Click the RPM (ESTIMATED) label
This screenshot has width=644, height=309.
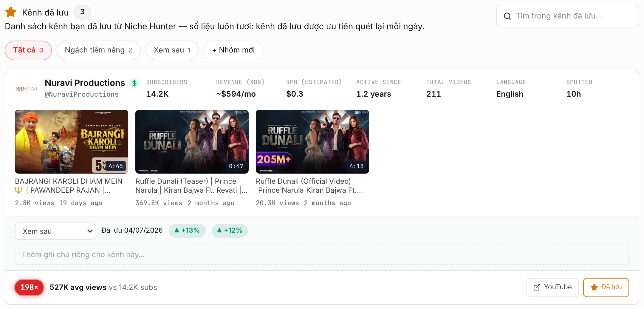(314, 82)
